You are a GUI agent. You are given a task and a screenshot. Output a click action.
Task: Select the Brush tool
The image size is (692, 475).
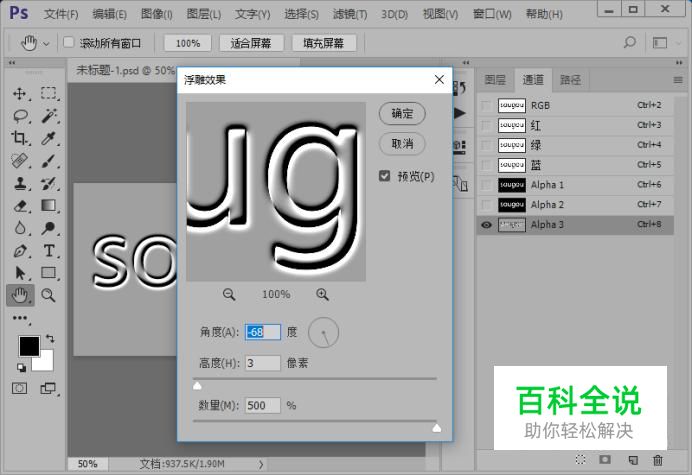pos(49,161)
